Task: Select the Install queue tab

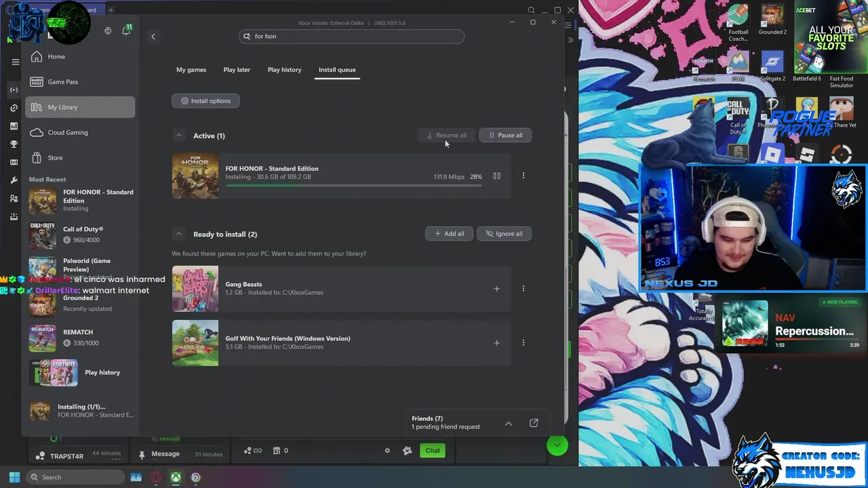Action: coord(337,70)
